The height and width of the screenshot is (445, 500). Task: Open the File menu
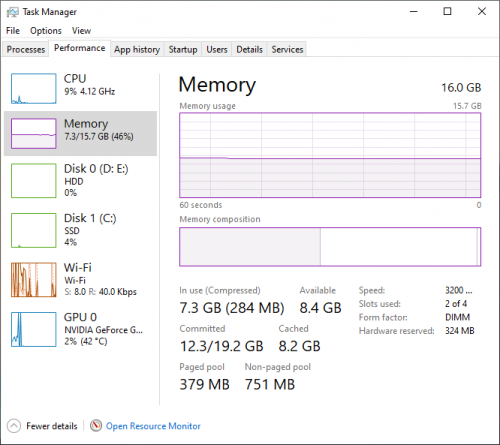[13, 31]
